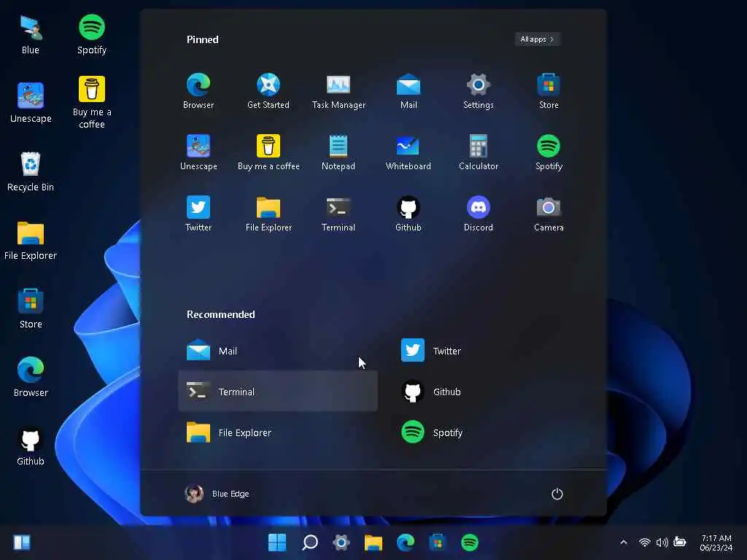Click the battery icon in tray
The width and height of the screenshot is (747, 560).
coord(680,542)
